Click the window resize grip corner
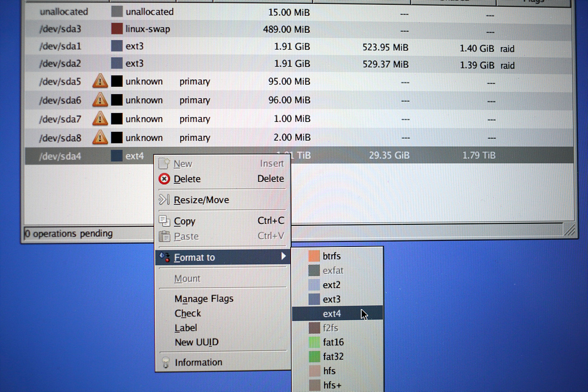Image resolution: width=588 pixels, height=392 pixels. point(569,229)
